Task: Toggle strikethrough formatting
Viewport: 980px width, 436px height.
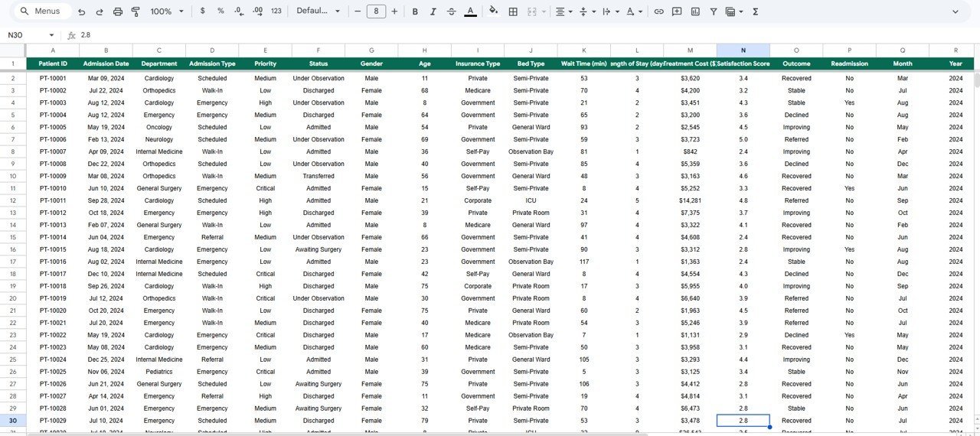Action: click(451, 11)
